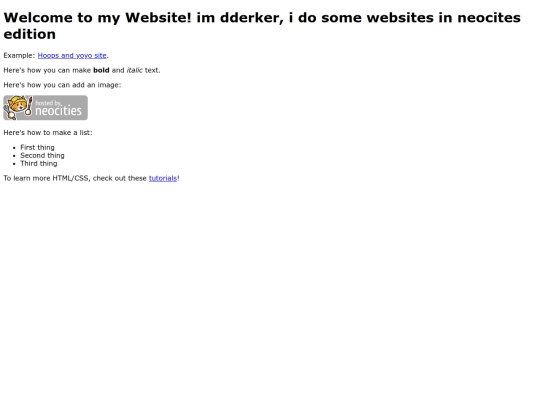Click the Welcome to my Website heading
The height and width of the screenshot is (405, 540).
pos(262,26)
